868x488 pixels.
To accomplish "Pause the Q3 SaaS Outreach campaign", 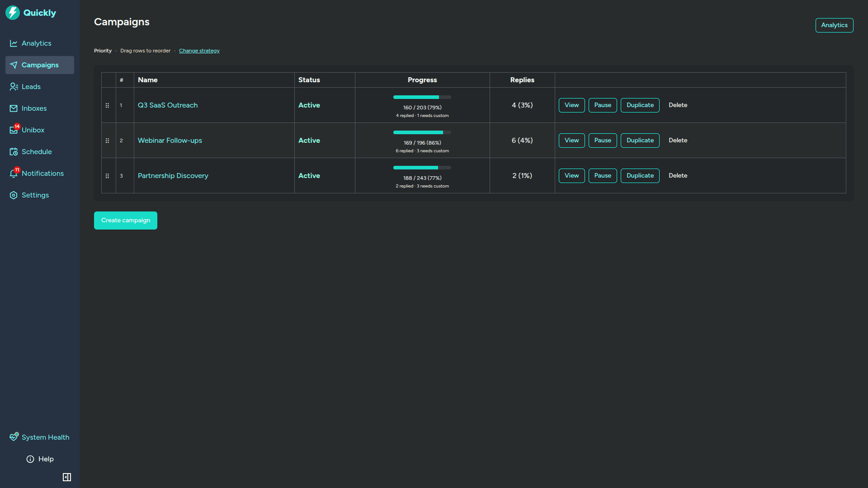I will (603, 105).
